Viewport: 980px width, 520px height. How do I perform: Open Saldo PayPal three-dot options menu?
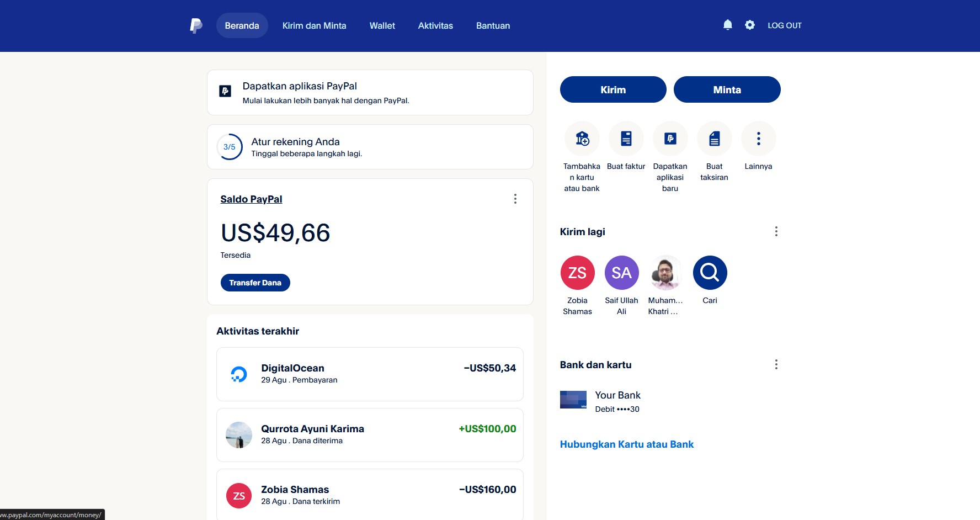tap(515, 199)
